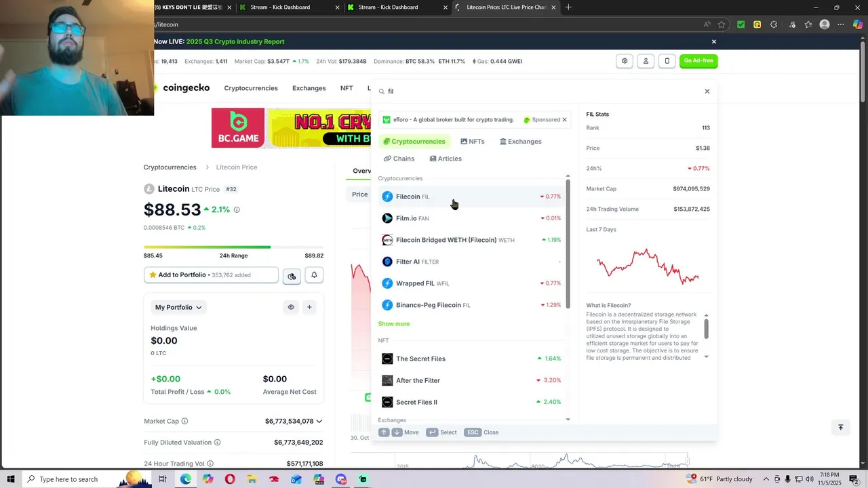Expand the My Portfolio dropdown
Viewport: 868px width, 488px height.
click(178, 307)
